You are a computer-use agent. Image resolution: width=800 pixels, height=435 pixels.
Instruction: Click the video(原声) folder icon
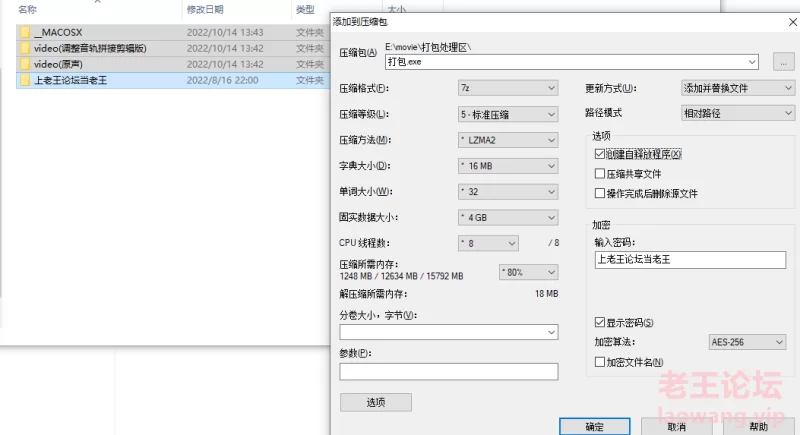[25, 64]
